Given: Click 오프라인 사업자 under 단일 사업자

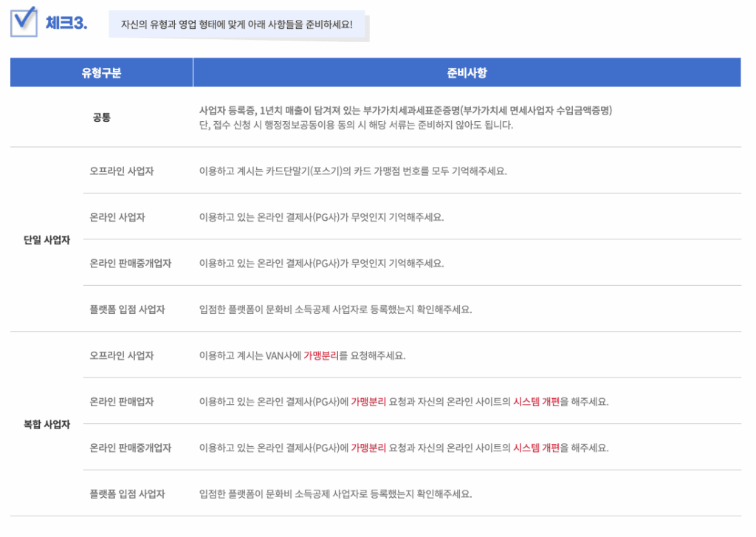Looking at the screenshot, I should 122,171.
